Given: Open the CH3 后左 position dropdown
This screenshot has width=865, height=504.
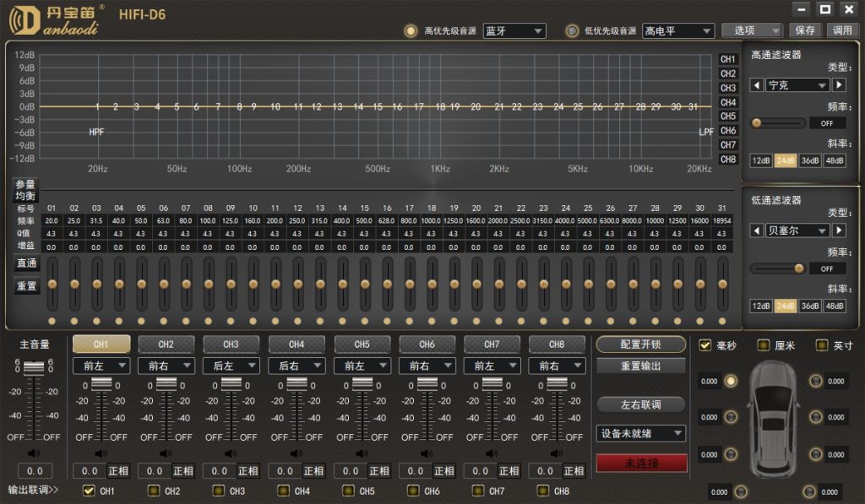Looking at the screenshot, I should pyautogui.click(x=231, y=366).
